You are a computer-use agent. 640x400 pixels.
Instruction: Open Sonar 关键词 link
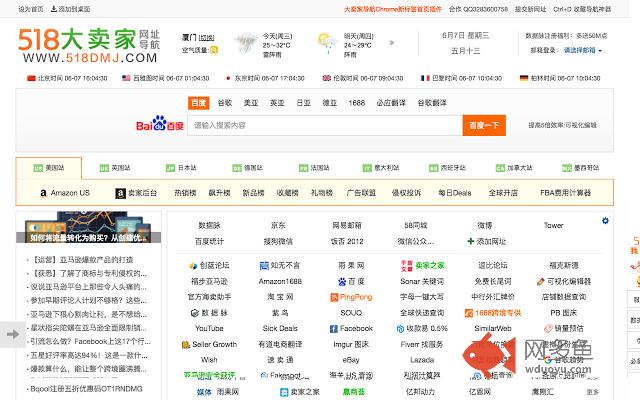click(x=422, y=281)
